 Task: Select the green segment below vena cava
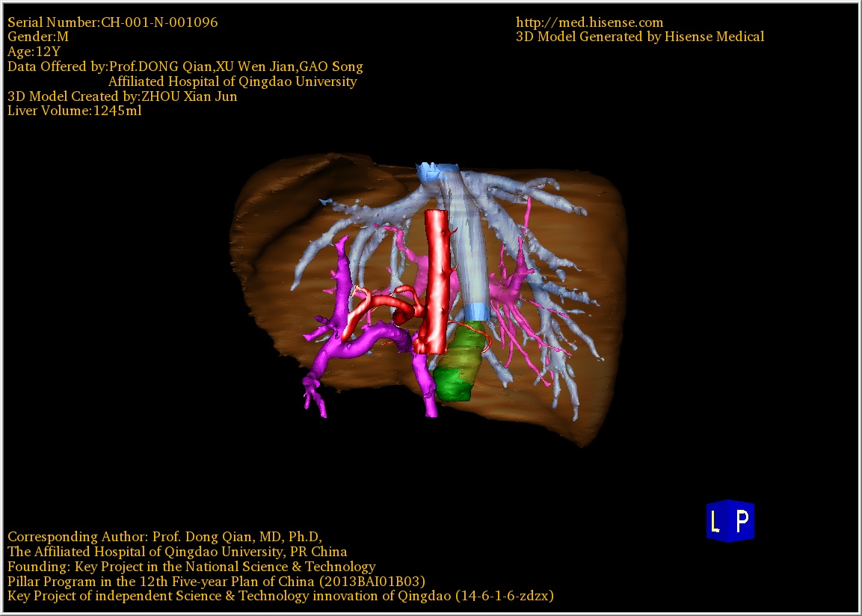460,362
